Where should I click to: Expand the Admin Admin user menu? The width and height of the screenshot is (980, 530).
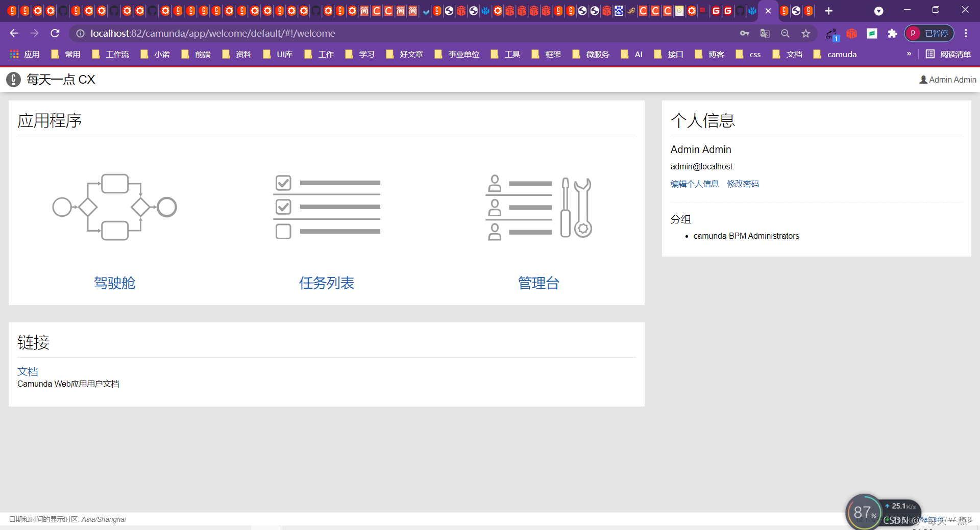pos(948,80)
